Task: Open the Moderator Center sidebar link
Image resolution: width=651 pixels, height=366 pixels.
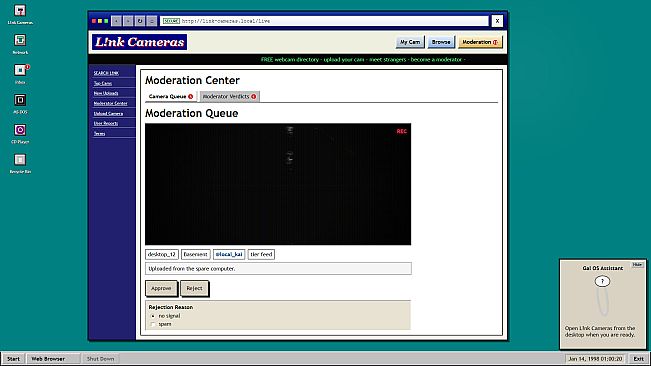Action: pos(110,103)
